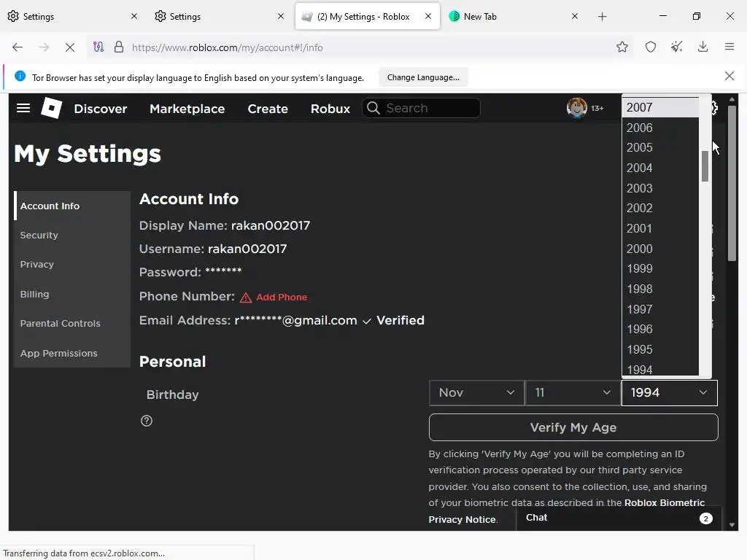
Task: Select year 2006 in the list
Action: [660, 128]
